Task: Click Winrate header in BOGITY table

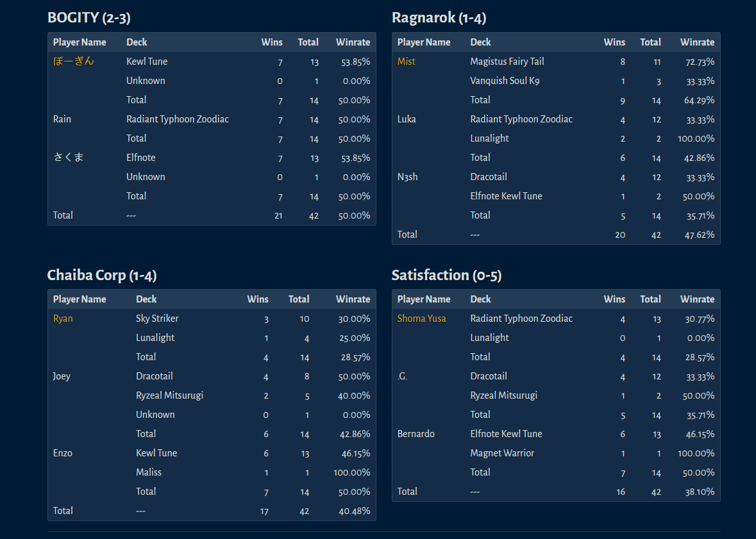Action: (353, 42)
